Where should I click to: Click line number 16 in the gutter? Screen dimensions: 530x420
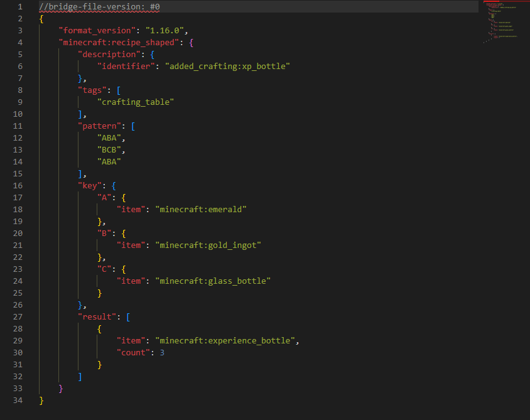click(x=18, y=186)
